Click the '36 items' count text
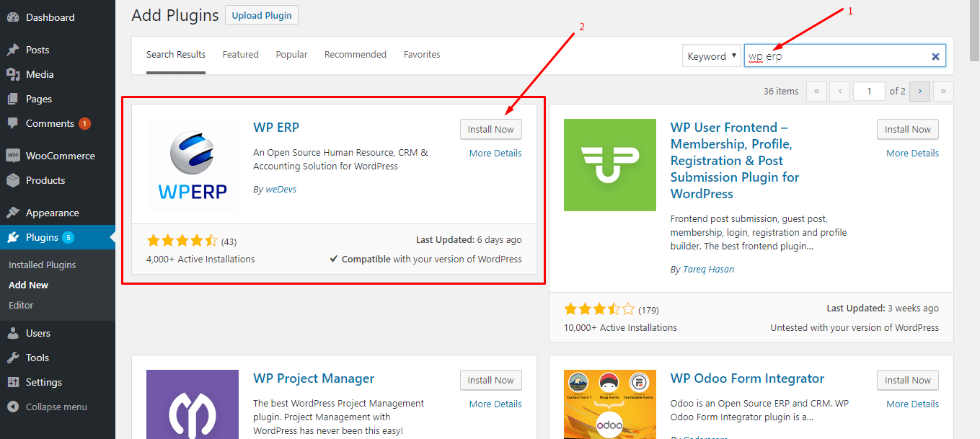The height and width of the screenshot is (439, 980). (x=781, y=92)
